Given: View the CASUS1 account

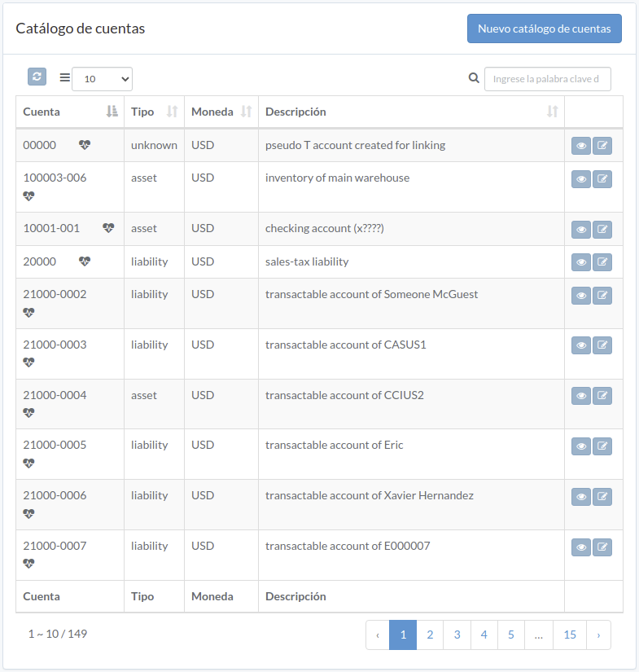Looking at the screenshot, I should [581, 345].
